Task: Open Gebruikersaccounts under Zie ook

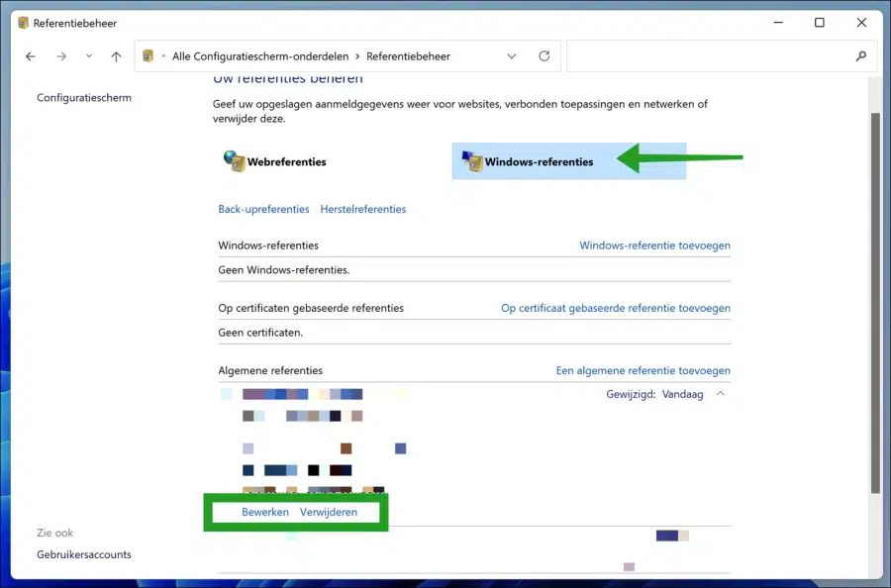Action: coord(84,554)
